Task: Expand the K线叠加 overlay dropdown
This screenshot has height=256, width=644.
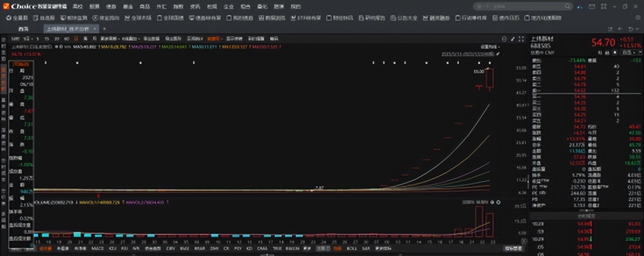Action: (x=130, y=39)
